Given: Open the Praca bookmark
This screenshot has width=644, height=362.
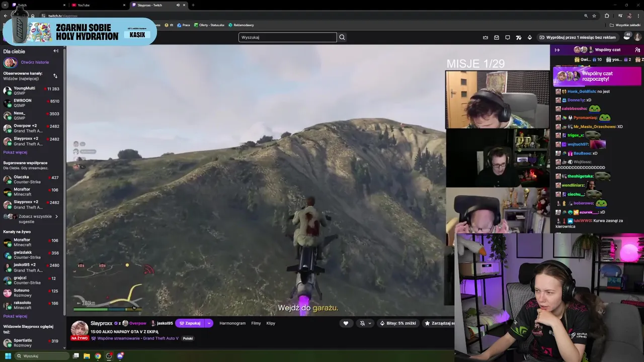Looking at the screenshot, I should (x=184, y=25).
